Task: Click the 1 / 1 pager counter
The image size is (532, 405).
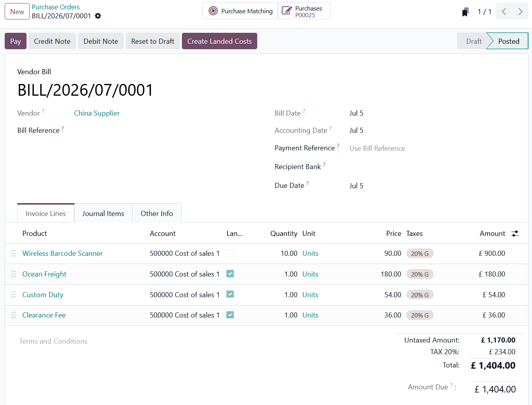Action: coord(484,12)
